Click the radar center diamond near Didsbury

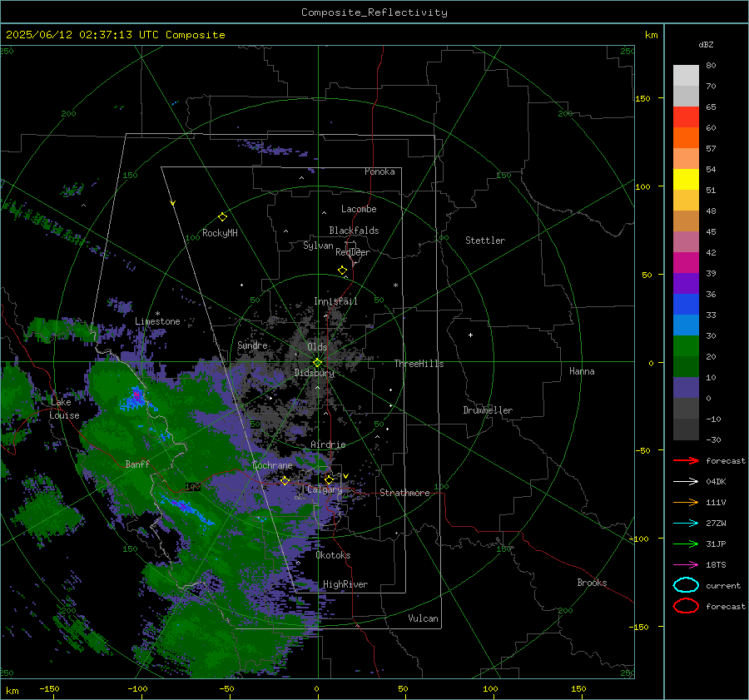[x=317, y=363]
